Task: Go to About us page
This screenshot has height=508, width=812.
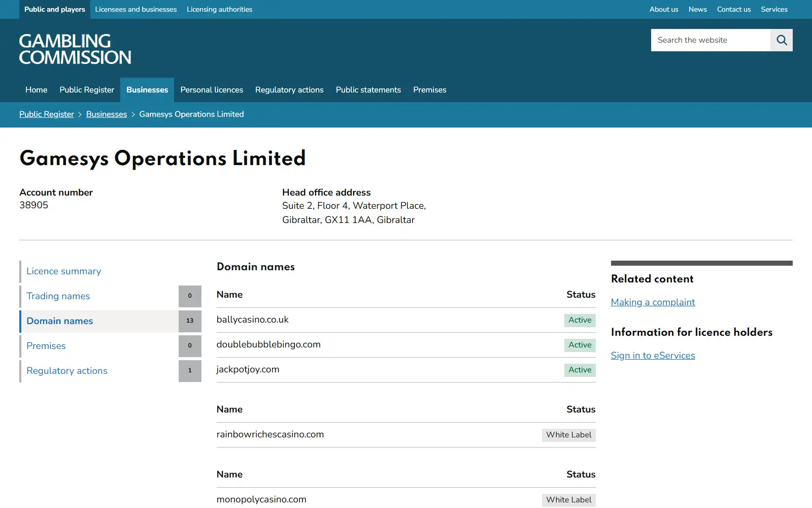Action: (x=664, y=9)
